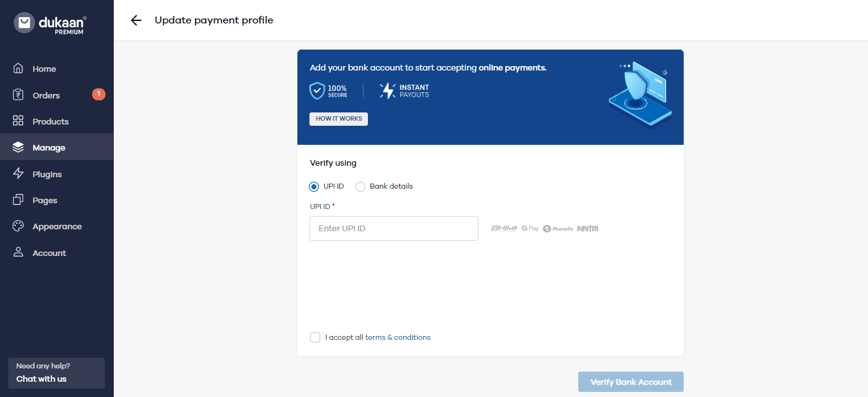Viewport: 868px width, 397px height.
Task: Open the Chat with us help box
Action: pos(57,373)
